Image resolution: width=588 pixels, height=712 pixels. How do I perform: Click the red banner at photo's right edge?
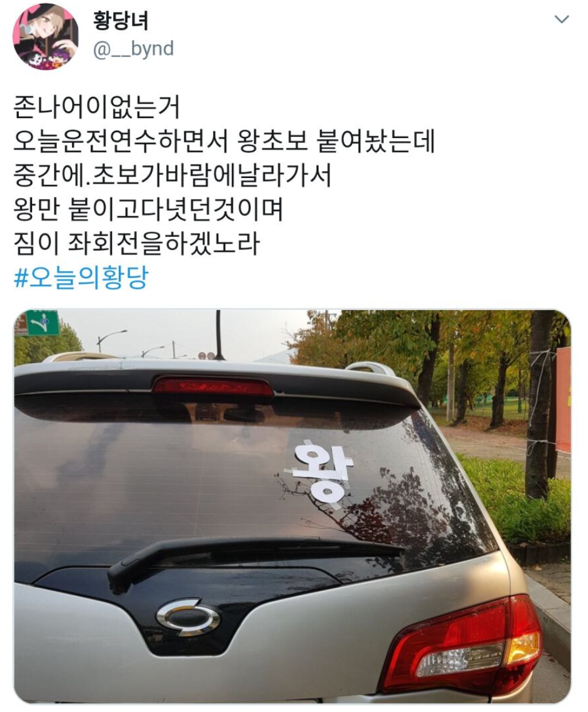(x=563, y=400)
